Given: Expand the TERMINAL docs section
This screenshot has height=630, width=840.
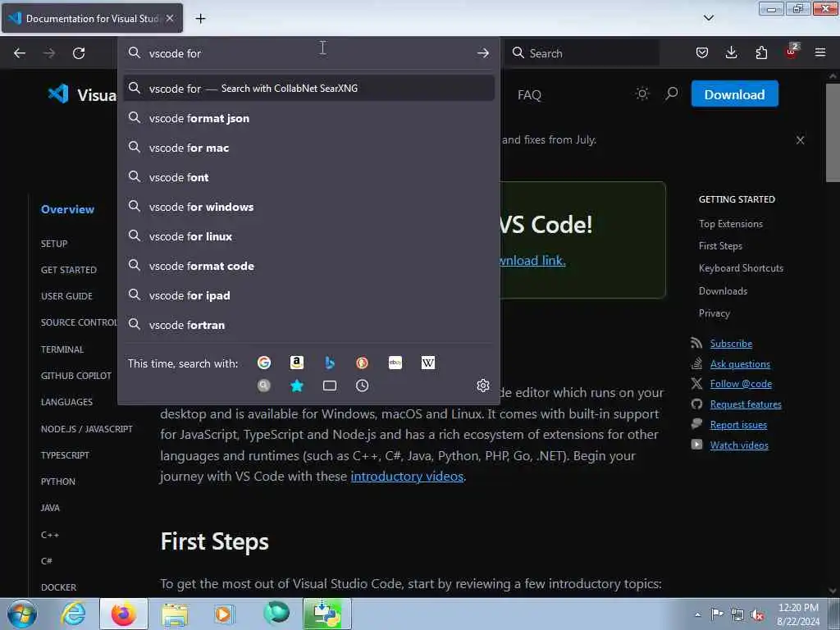Looking at the screenshot, I should [x=62, y=349].
